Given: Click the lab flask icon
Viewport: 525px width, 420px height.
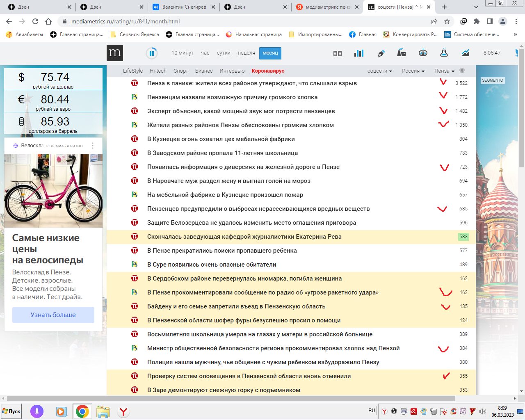Looking at the screenshot, I should (x=444, y=53).
